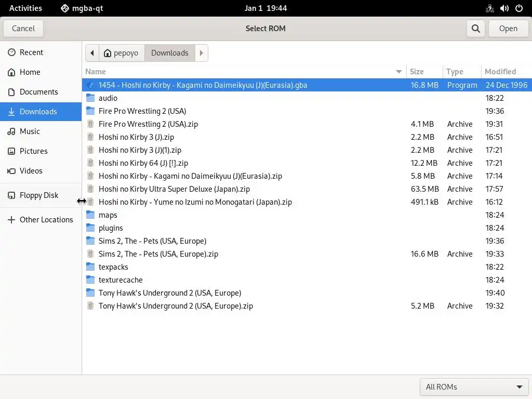Screen dimensions: 532x399
Task: Click the Pictures icon in sidebar
Action: click(11, 151)
